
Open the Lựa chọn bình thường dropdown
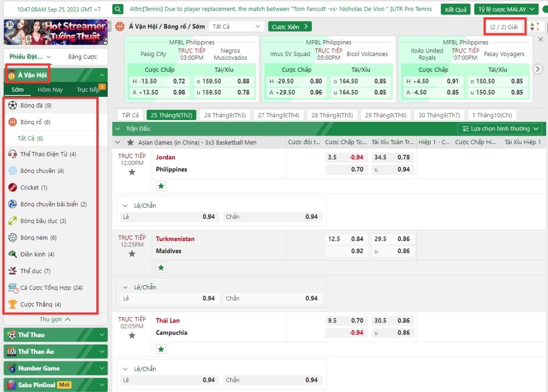coord(500,129)
